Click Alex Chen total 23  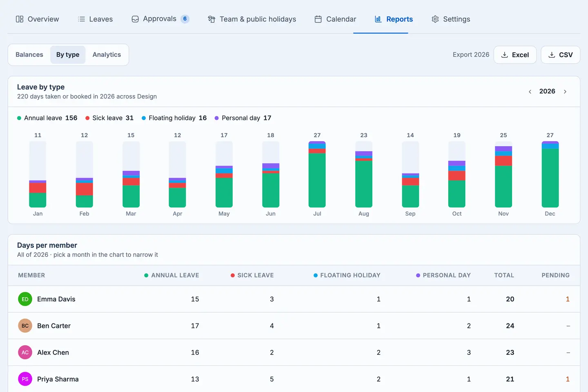pyautogui.click(x=510, y=352)
